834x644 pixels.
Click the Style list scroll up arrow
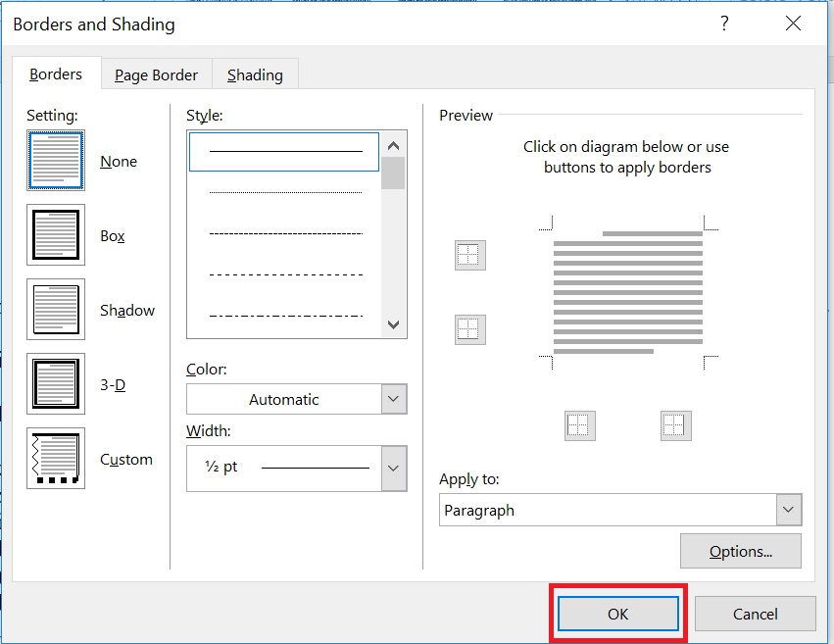(x=394, y=146)
